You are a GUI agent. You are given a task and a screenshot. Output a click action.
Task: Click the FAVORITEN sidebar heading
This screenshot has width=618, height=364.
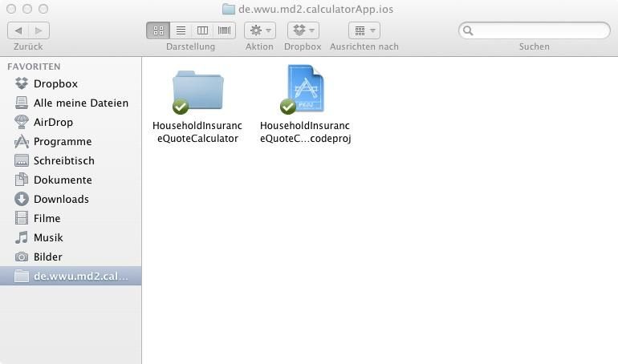pos(34,67)
